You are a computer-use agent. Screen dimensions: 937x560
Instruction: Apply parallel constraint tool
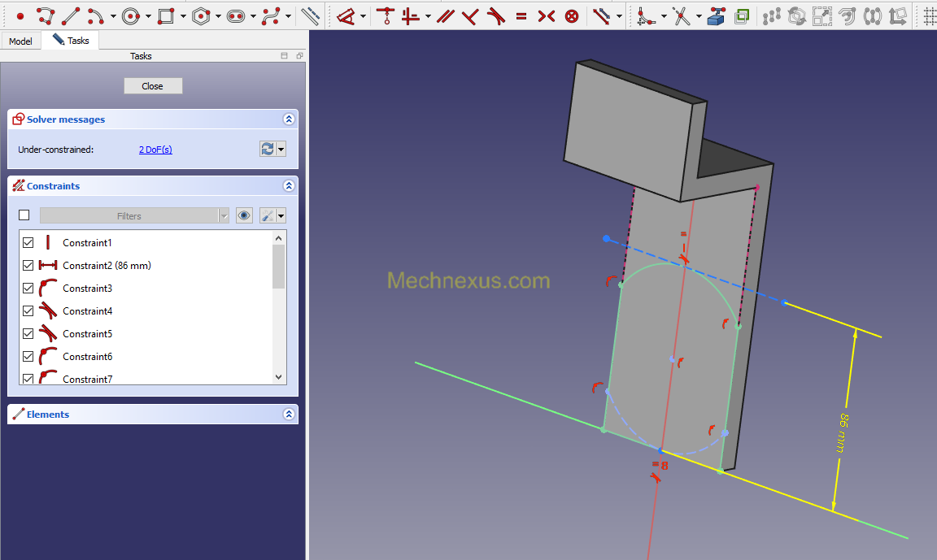point(445,15)
